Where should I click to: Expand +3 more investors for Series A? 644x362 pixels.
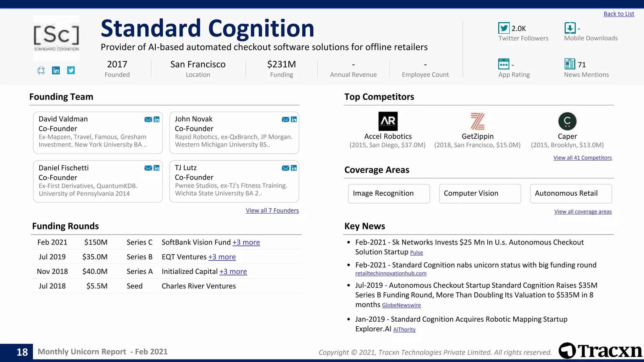[x=233, y=271]
